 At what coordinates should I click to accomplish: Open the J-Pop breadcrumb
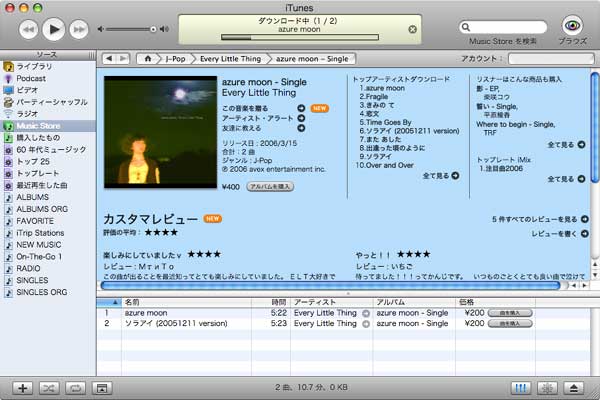(x=175, y=59)
